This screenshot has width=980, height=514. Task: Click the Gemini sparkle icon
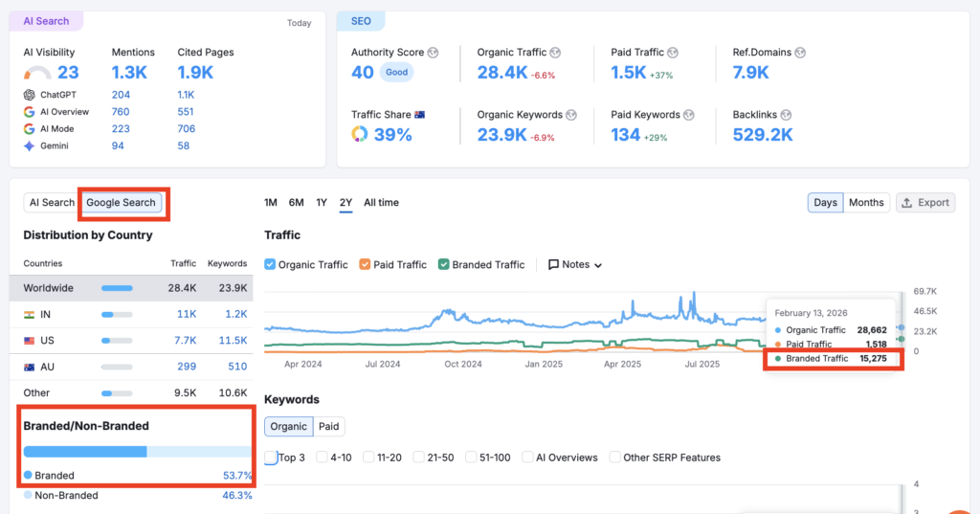(30, 146)
